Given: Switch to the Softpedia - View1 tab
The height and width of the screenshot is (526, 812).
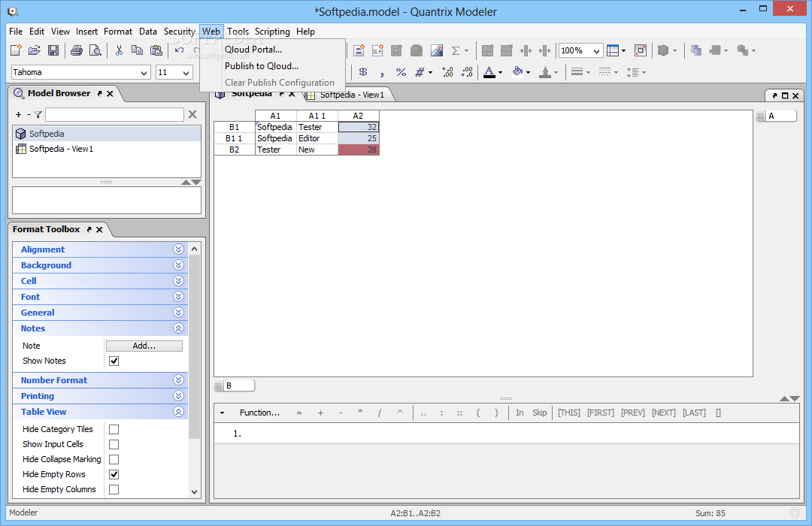Looking at the screenshot, I should click(x=352, y=95).
